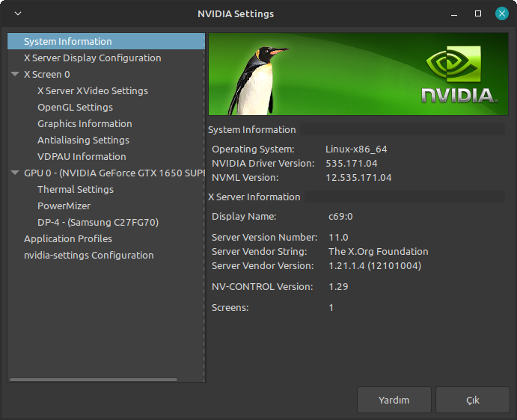This screenshot has width=517, height=420.
Task: Click the server version number 11.0
Action: pyautogui.click(x=339, y=238)
